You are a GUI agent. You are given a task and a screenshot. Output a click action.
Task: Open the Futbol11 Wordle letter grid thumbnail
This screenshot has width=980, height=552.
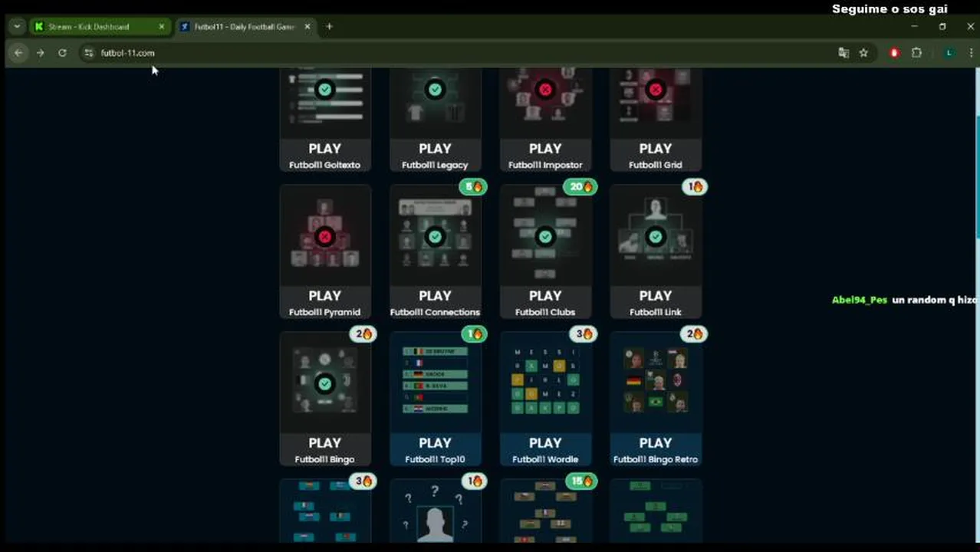point(545,383)
